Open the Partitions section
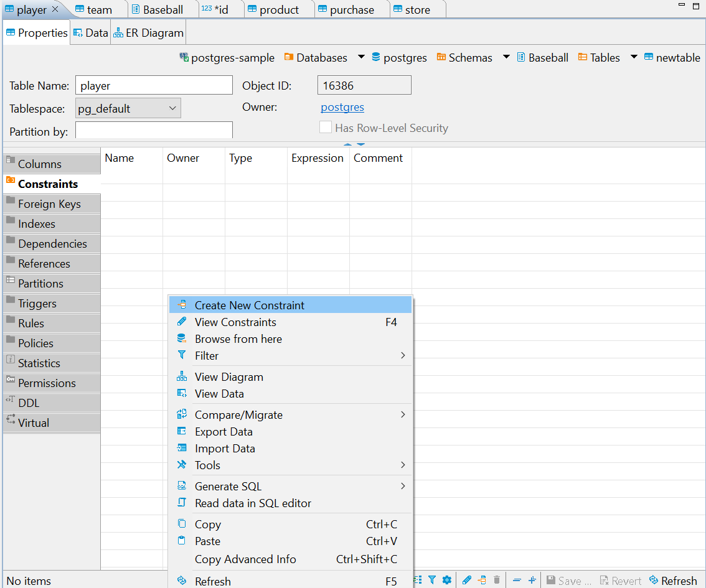Viewport: 706px width, 588px height. 52,284
